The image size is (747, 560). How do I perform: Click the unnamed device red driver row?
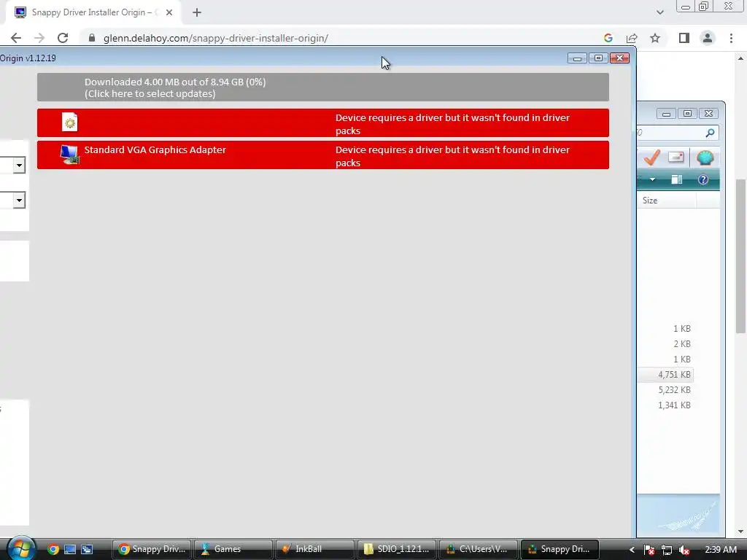pyautogui.click(x=323, y=122)
